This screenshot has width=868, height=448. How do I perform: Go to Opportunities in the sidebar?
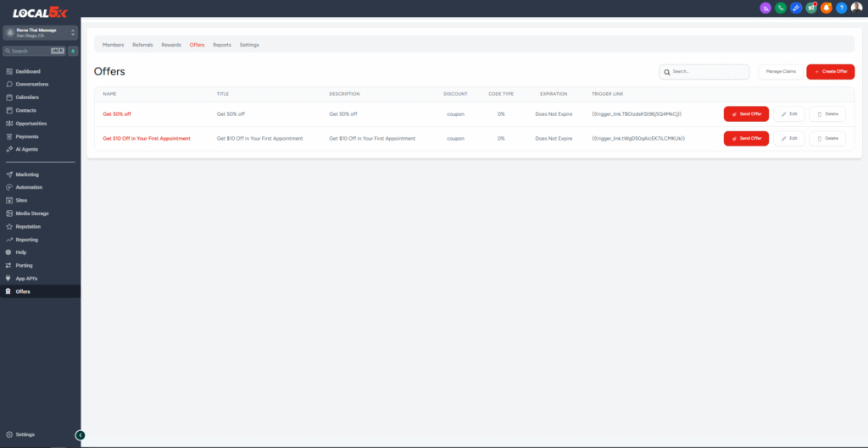(x=32, y=123)
